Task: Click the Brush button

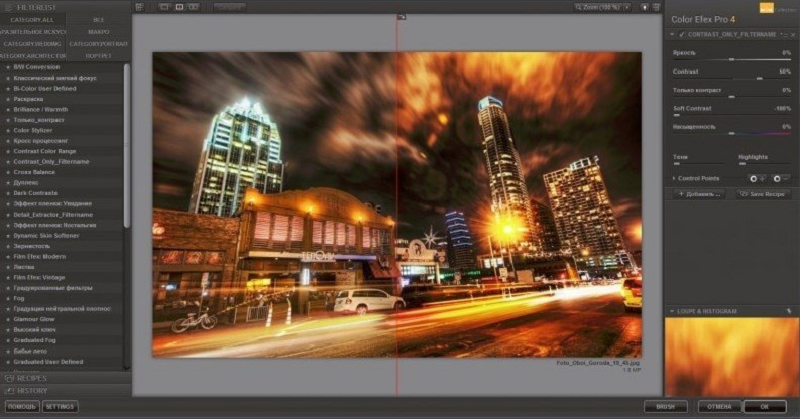Action: (x=665, y=407)
